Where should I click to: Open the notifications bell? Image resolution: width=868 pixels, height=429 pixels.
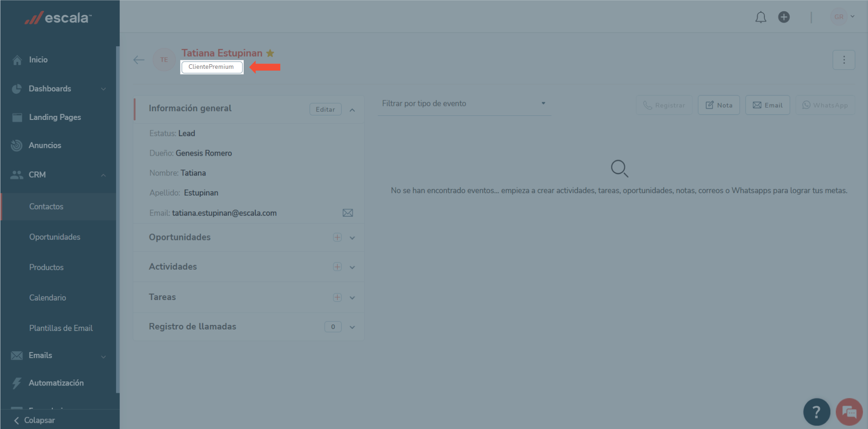pos(761,17)
